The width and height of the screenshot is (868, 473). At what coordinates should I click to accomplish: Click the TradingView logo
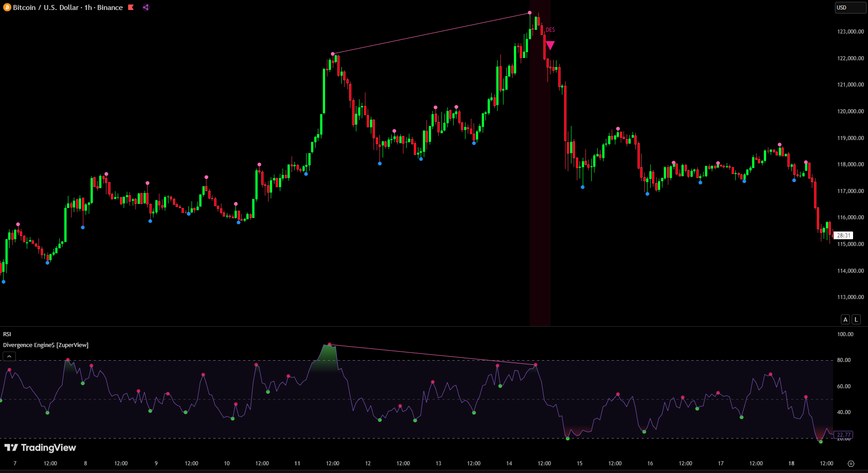coord(40,448)
